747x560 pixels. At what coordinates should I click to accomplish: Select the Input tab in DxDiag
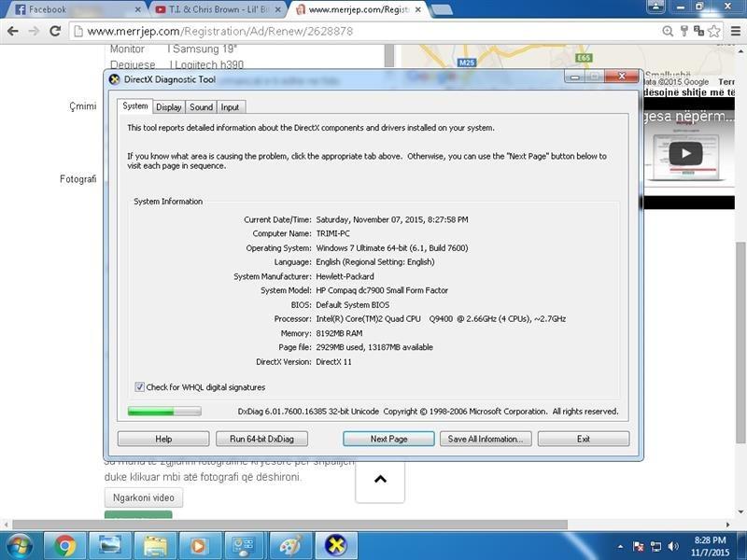(230, 107)
